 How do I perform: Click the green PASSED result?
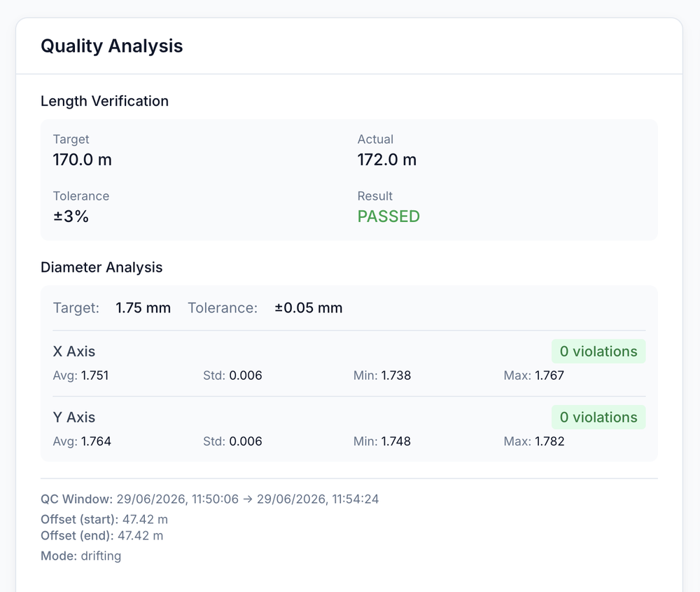click(x=388, y=216)
